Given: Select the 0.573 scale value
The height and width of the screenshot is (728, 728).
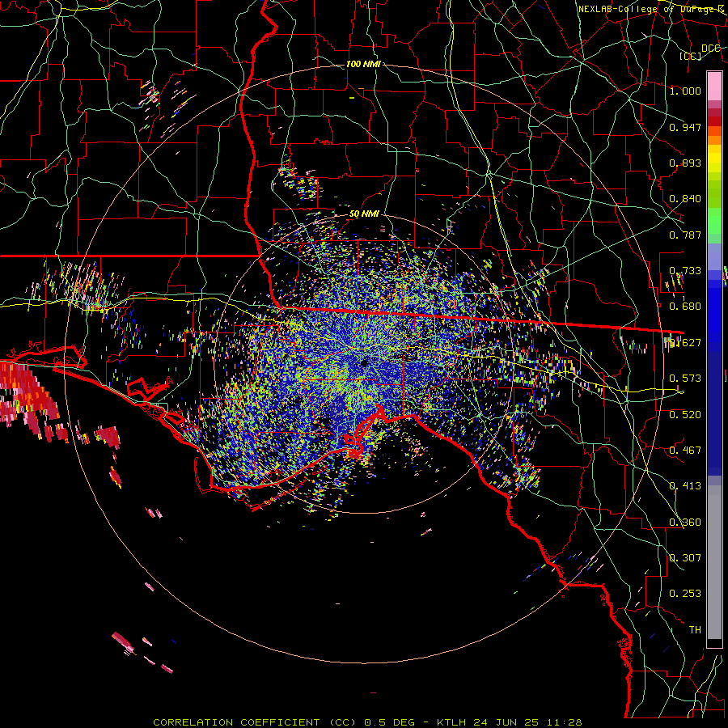Looking at the screenshot, I should coord(685,379).
